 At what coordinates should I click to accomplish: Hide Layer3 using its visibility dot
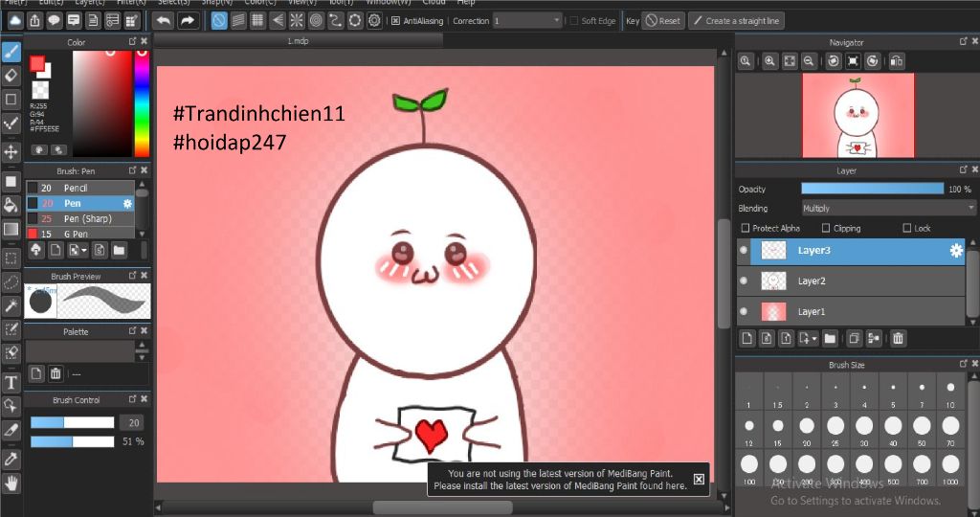click(743, 250)
